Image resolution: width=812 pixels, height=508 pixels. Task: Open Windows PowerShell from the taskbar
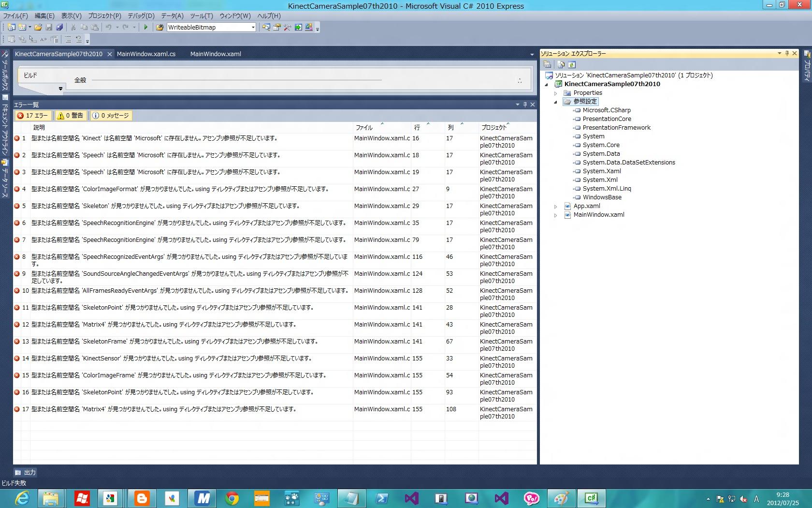pyautogui.click(x=381, y=498)
